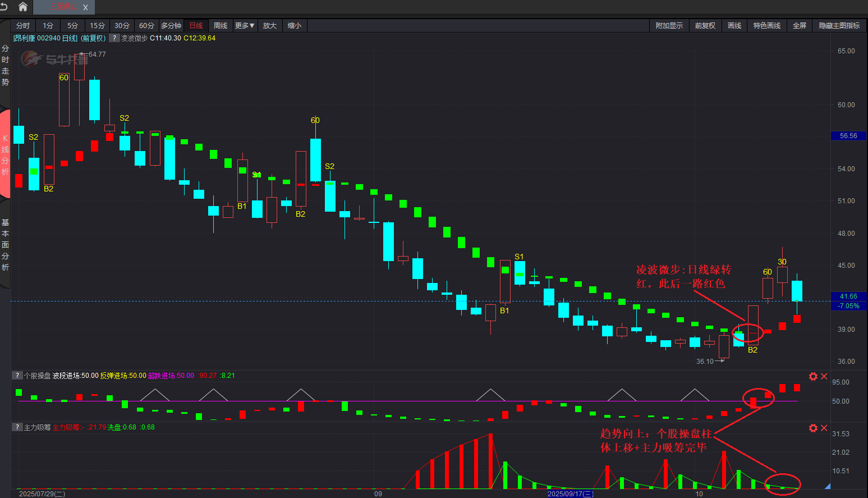Open settings gear for 个股操盘 indicator
The height and width of the screenshot is (498, 868).
point(813,376)
